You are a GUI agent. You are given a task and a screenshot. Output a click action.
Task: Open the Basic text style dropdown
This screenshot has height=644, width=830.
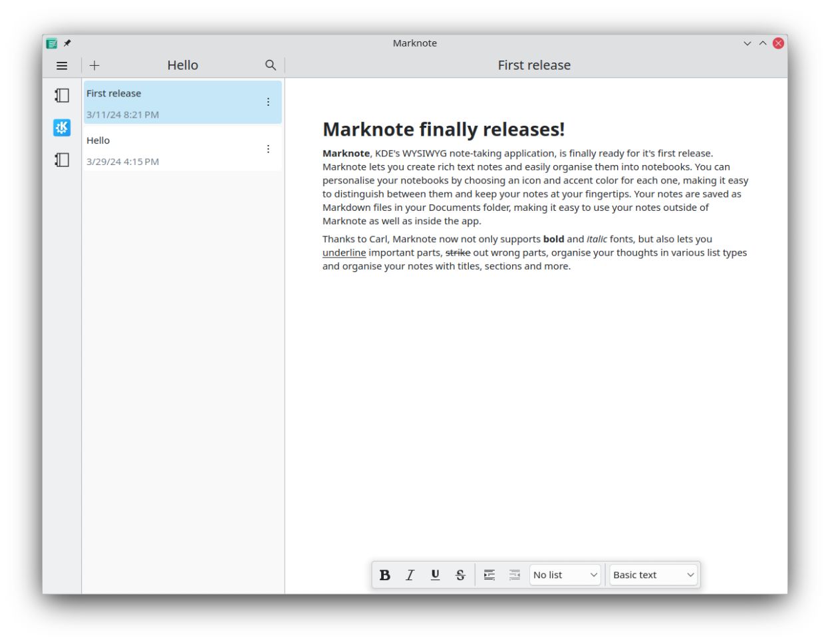tap(652, 574)
